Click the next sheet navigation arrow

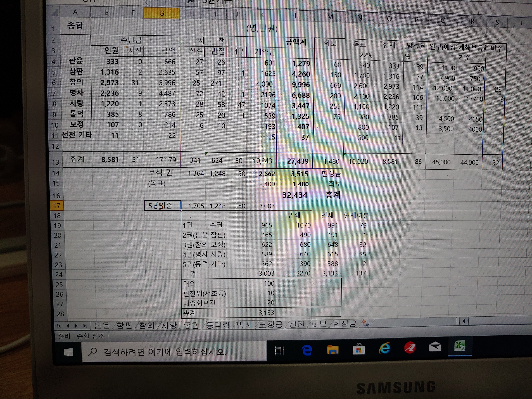click(x=76, y=326)
